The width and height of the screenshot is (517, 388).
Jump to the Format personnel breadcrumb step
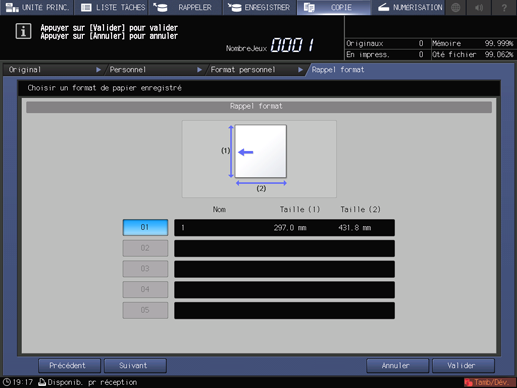pos(256,70)
